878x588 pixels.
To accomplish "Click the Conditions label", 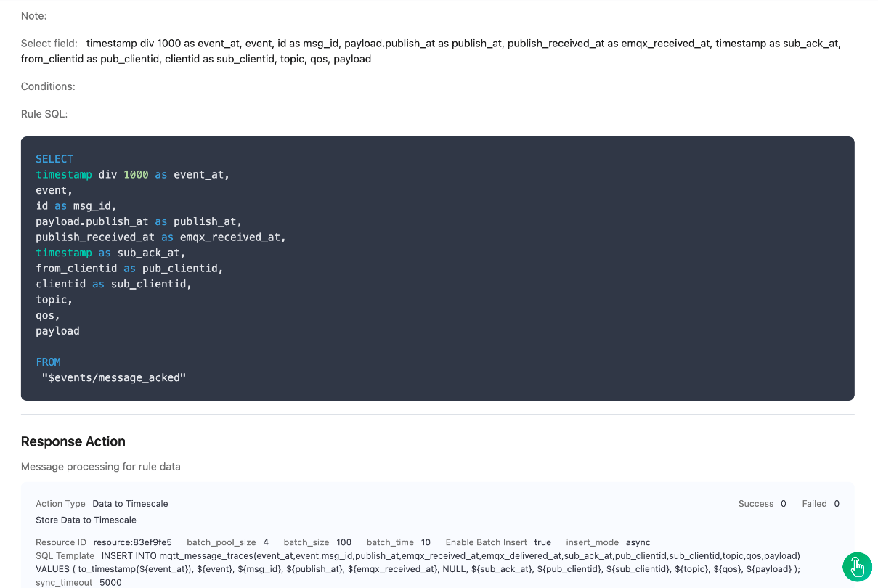I will click(x=48, y=86).
